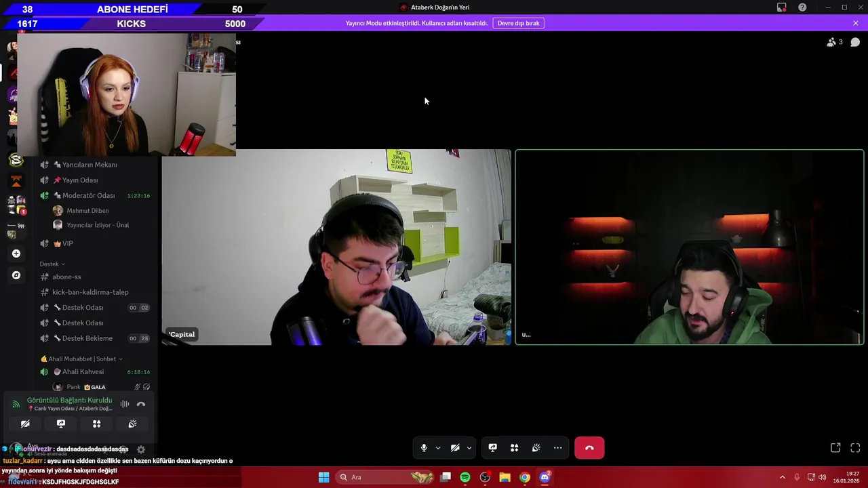Disconnect the call with the red hang-up button
This screenshot has height=488, width=868.
pos(589,448)
